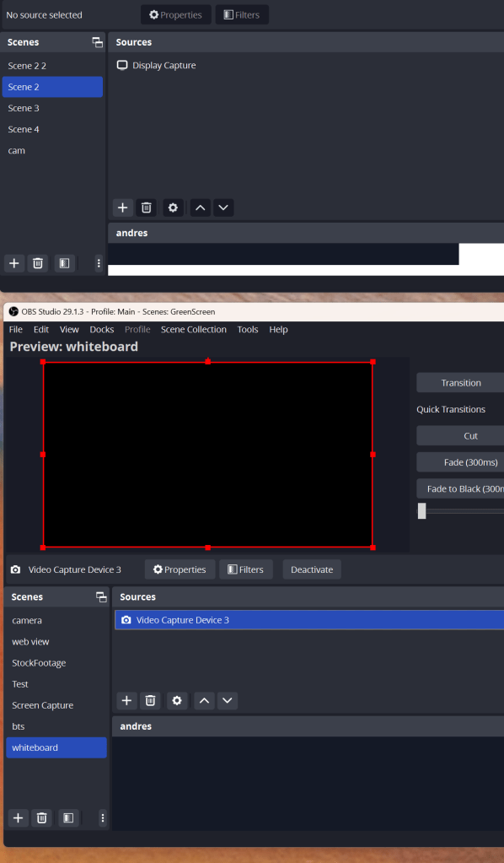Click inside the whiteboard preview canvas
Screen dimensions: 504x863
click(208, 455)
